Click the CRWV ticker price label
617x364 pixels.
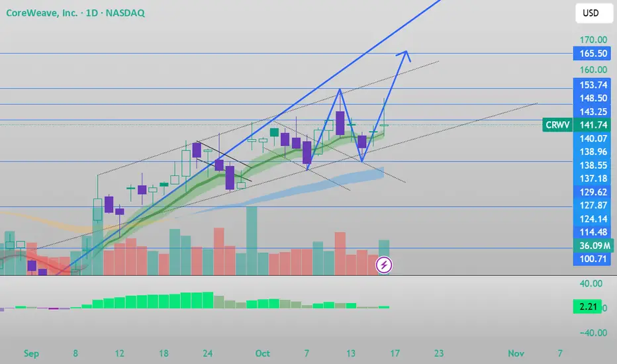[x=557, y=125]
